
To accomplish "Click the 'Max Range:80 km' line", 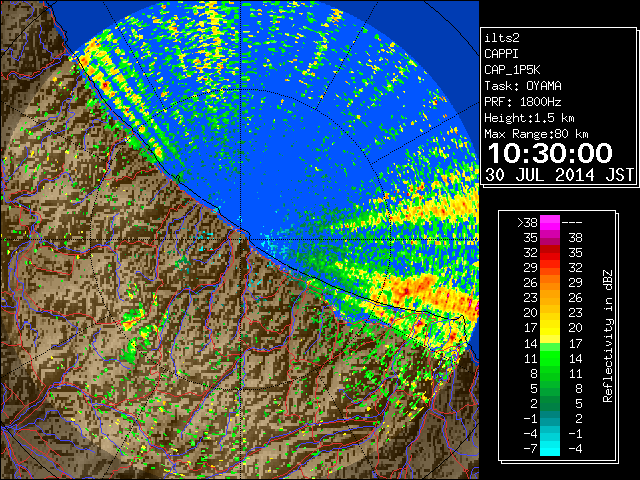I will point(536,134).
